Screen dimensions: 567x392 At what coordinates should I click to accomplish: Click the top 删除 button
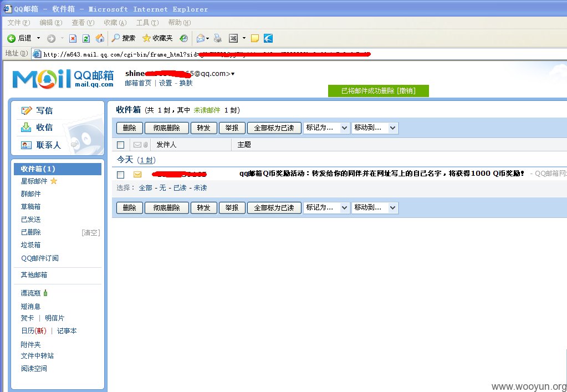tap(130, 128)
